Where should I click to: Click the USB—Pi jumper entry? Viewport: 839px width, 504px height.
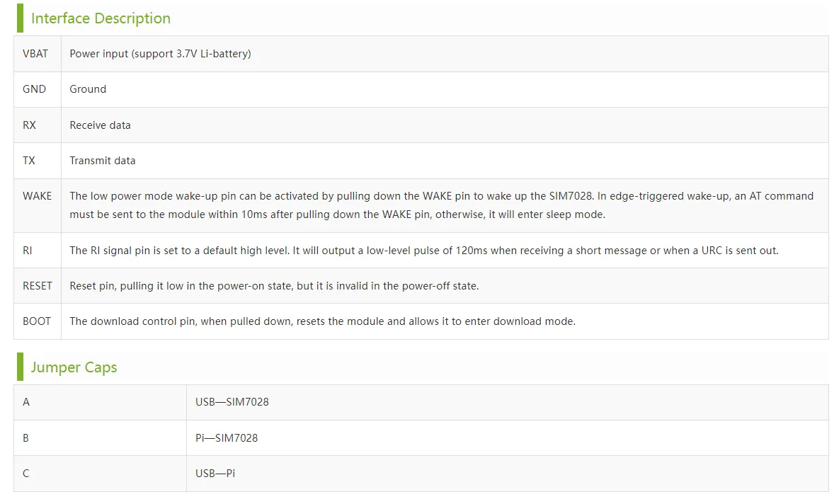(x=215, y=474)
